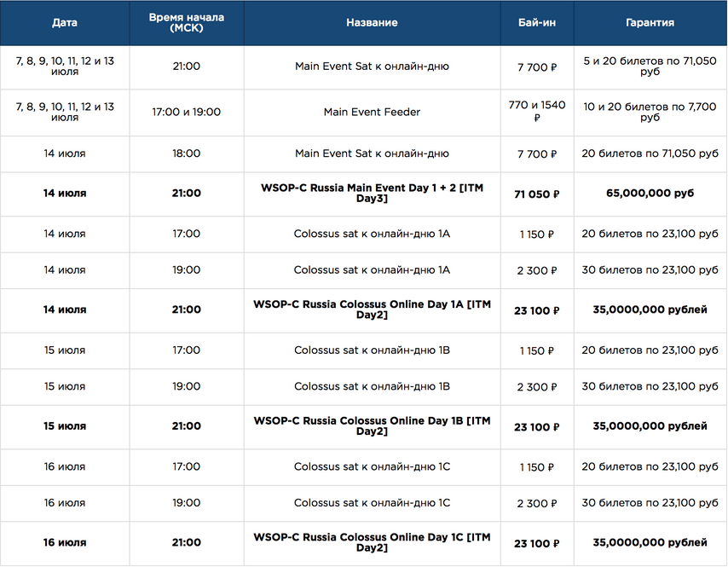Select the 19:00 'Colossus sat к онлайн-дню 1C' name
The width and height of the screenshot is (728, 567).
point(372,503)
